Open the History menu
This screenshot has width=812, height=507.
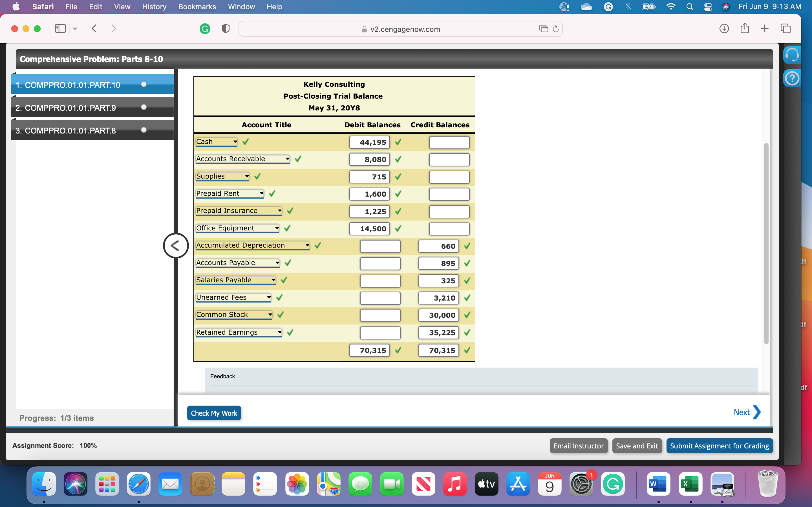[154, 7]
